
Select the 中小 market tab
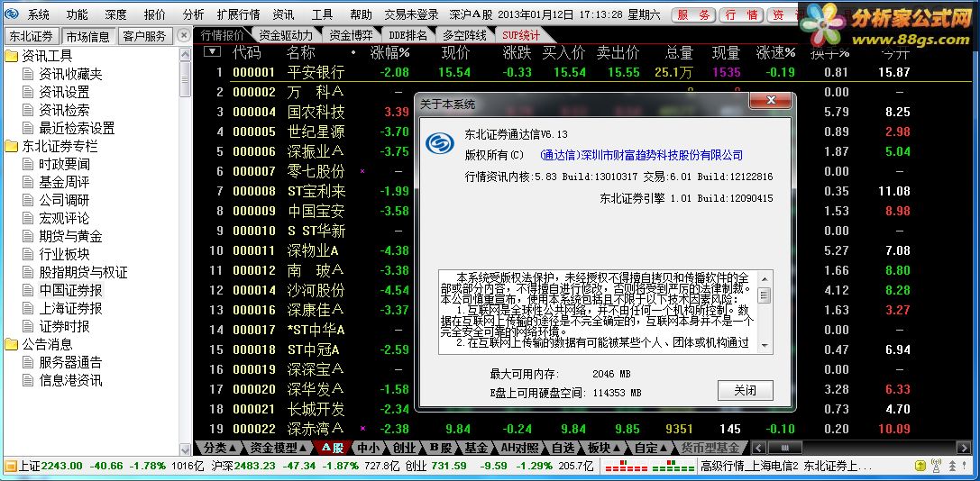367,448
